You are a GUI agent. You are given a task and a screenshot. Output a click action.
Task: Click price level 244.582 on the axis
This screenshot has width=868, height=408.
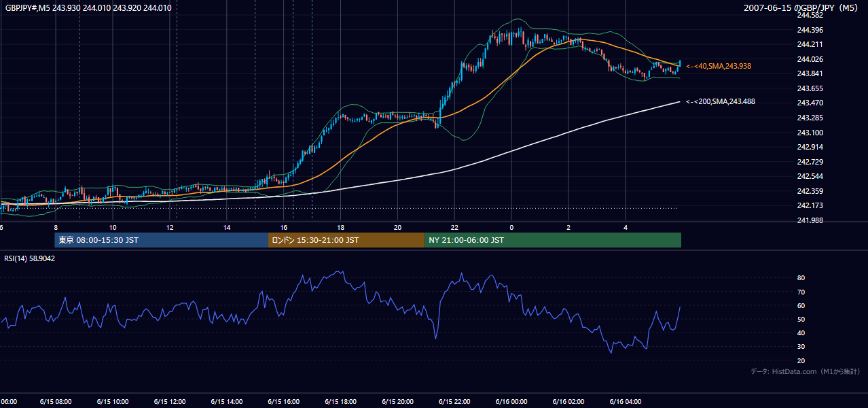point(810,15)
